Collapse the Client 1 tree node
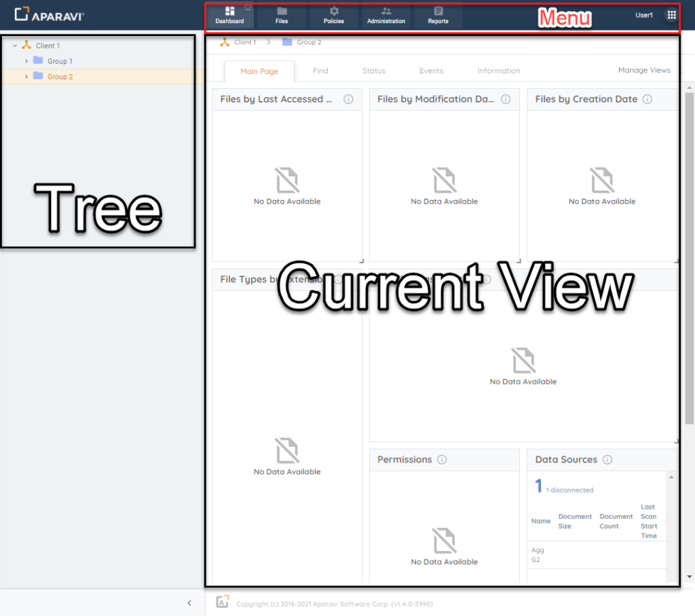This screenshot has height=616, width=695. [x=15, y=46]
